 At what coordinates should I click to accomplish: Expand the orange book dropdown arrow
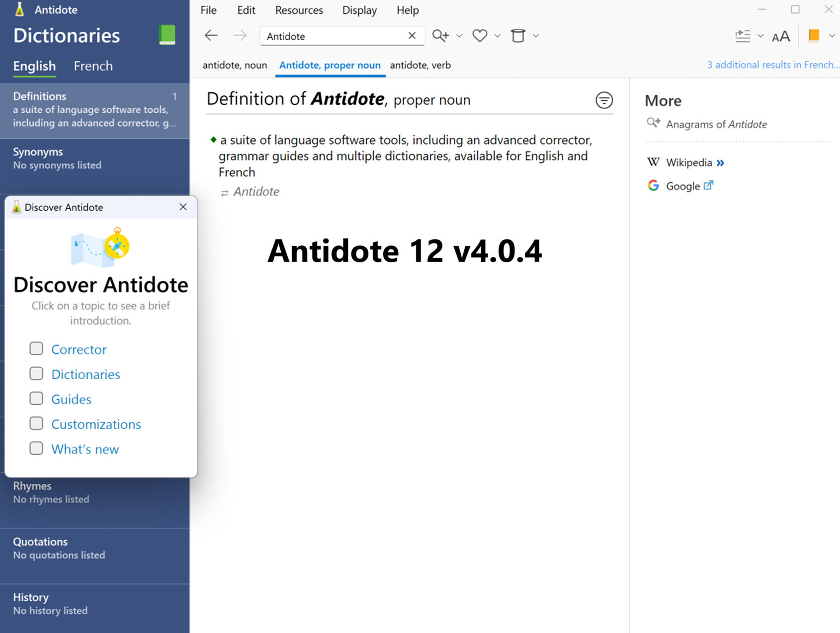point(832,36)
